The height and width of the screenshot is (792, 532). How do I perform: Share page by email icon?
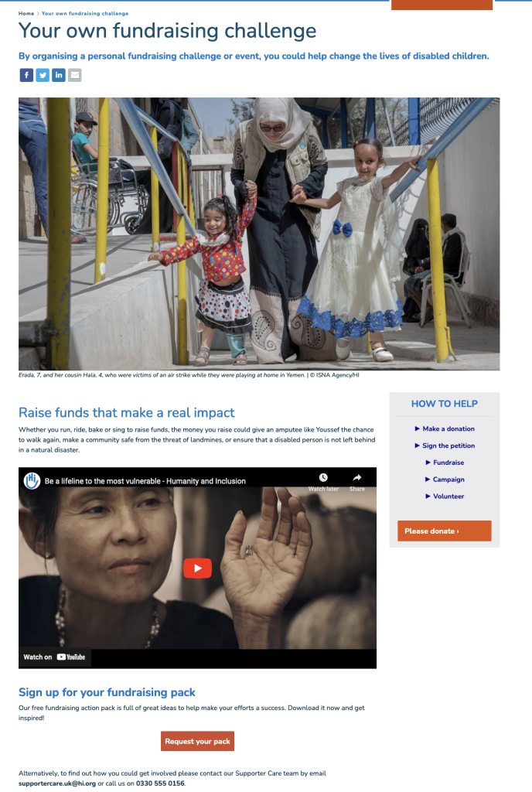75,75
